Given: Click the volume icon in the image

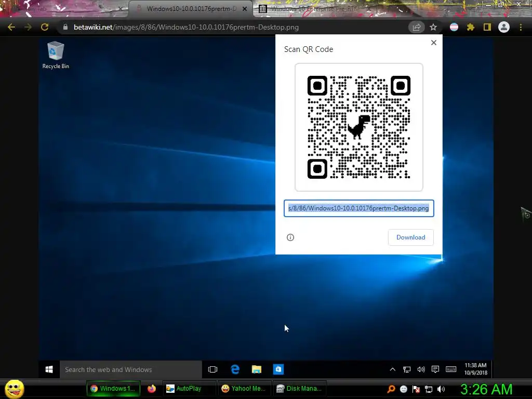Looking at the screenshot, I should [421, 369].
